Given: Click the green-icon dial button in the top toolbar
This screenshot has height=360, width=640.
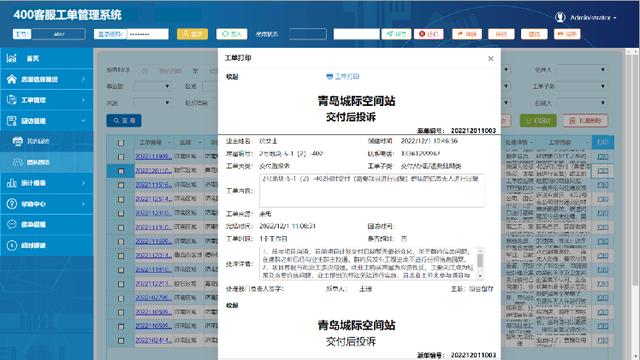Looking at the screenshot, I should coord(396,34).
